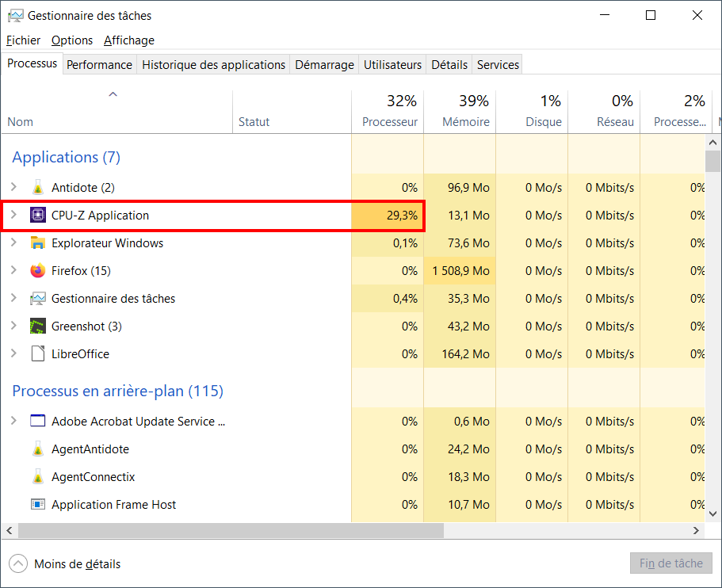Collapse details with the round arrow icon
Viewport: 722px width, 588px height.
18,563
